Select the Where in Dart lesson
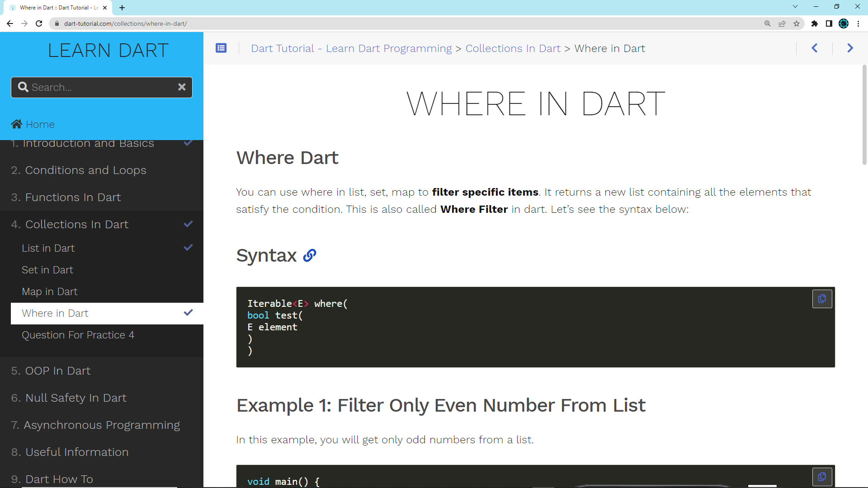 [107, 313]
